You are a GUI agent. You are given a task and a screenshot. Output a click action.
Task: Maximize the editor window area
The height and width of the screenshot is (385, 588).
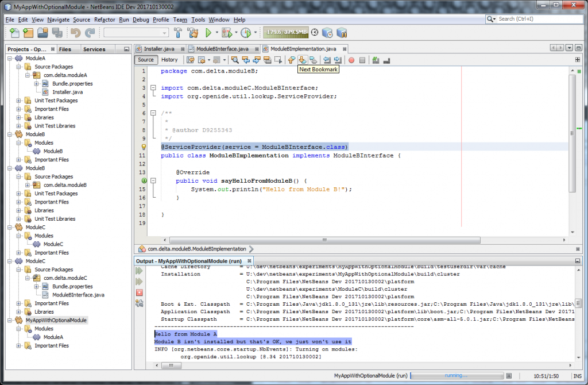click(x=578, y=48)
